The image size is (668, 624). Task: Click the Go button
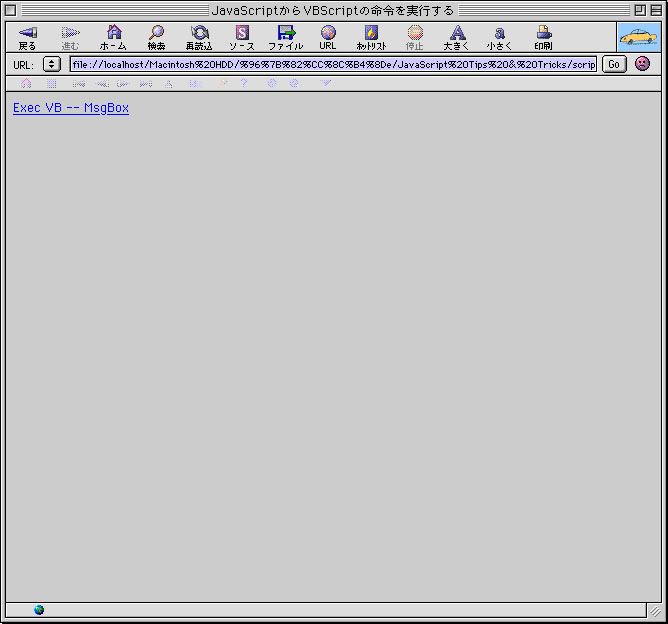click(614, 64)
